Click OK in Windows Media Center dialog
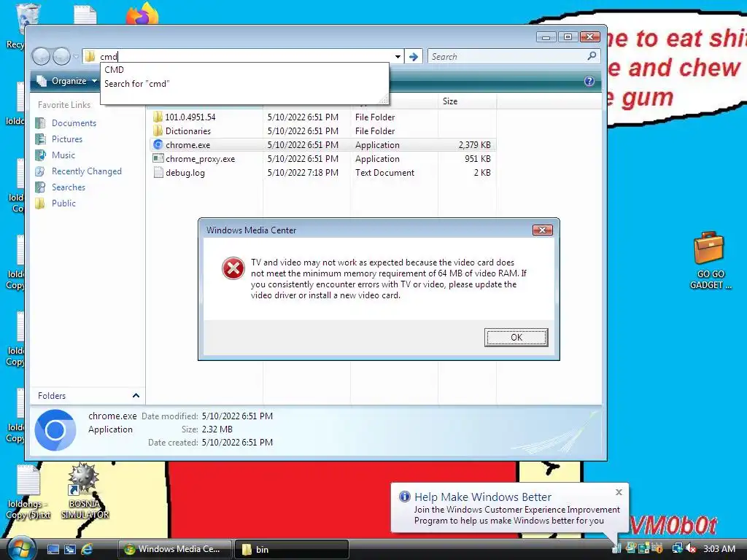The width and height of the screenshot is (747, 560). click(x=516, y=338)
